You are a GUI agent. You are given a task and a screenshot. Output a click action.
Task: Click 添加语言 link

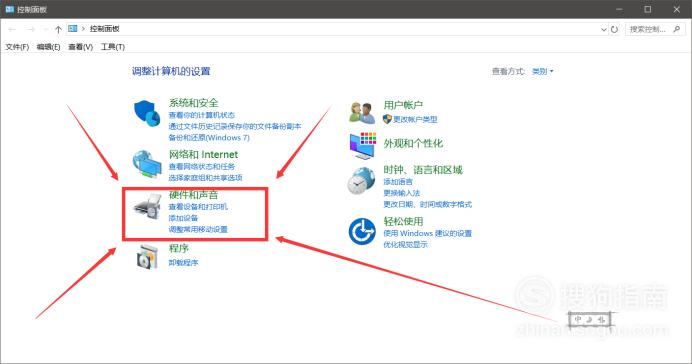coord(398,182)
